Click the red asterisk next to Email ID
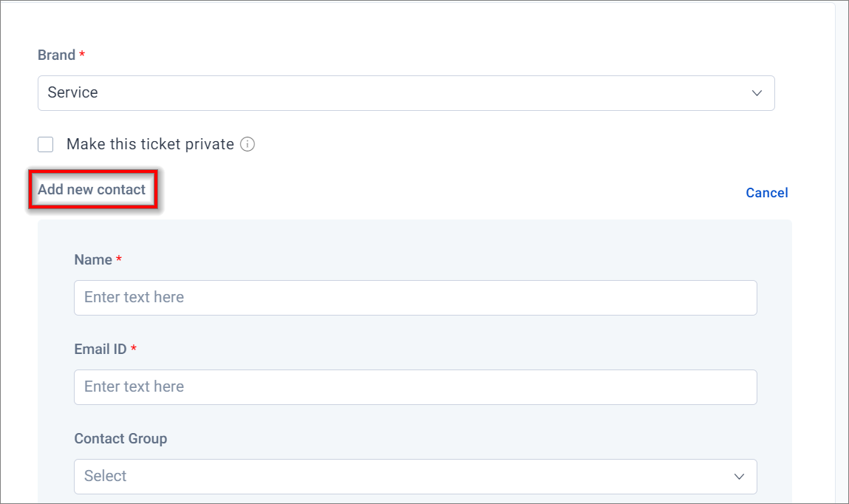Viewport: 849px width, 504px height. coord(133,348)
